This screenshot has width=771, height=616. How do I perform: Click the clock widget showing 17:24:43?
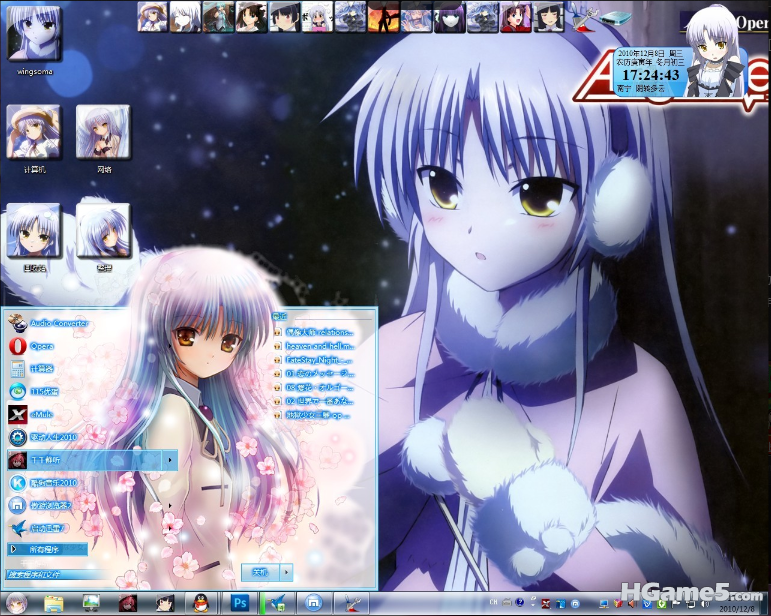click(x=650, y=74)
